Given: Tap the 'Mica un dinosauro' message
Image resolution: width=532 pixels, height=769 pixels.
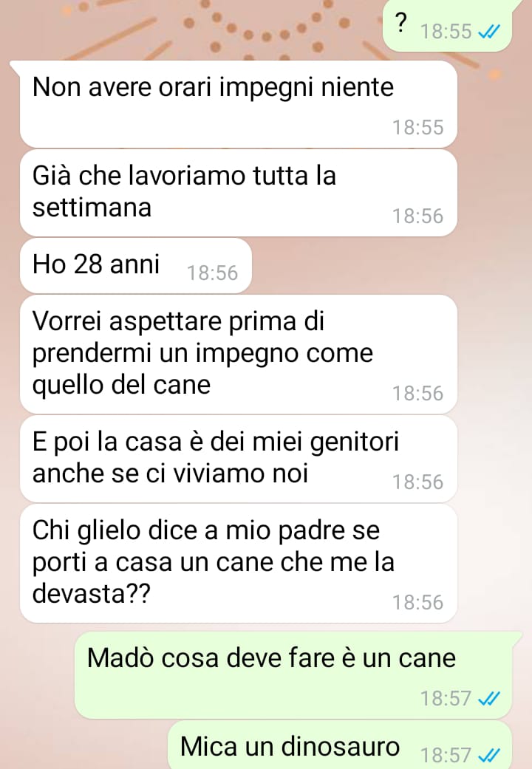Looking at the screenshot, I should coord(340,745).
